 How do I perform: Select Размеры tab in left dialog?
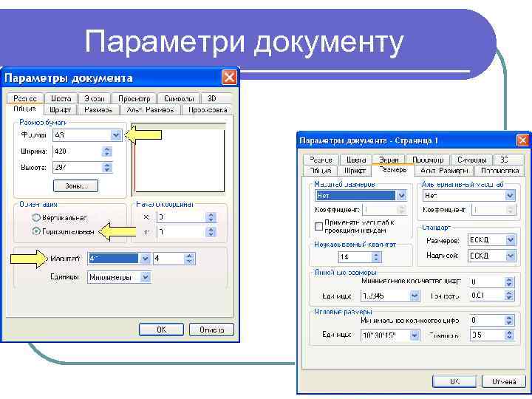click(98, 109)
